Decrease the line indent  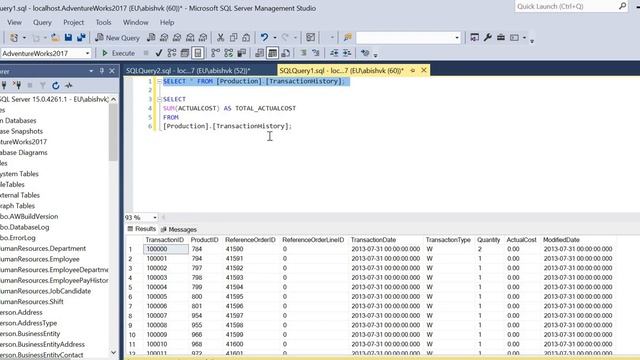click(334, 53)
